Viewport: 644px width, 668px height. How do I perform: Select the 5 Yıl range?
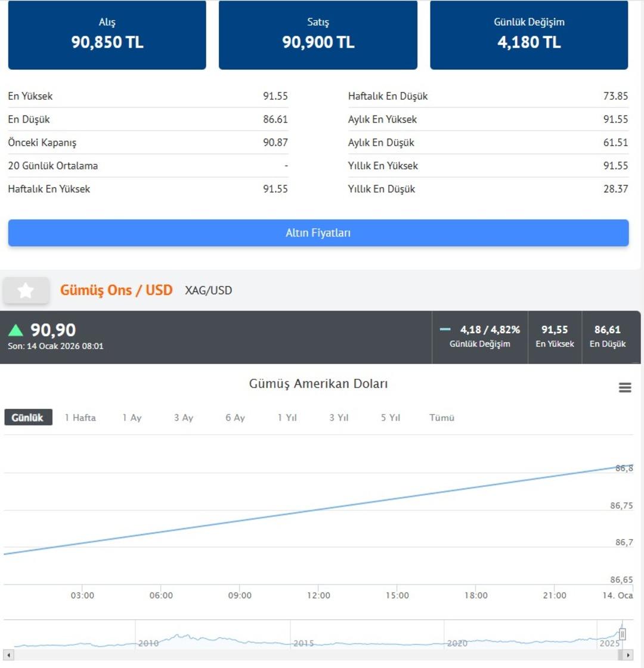389,417
